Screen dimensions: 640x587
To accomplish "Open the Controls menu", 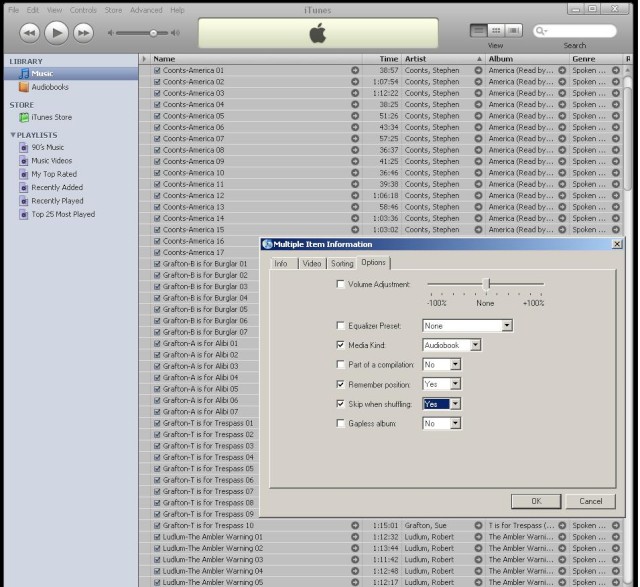I will click(x=83, y=10).
